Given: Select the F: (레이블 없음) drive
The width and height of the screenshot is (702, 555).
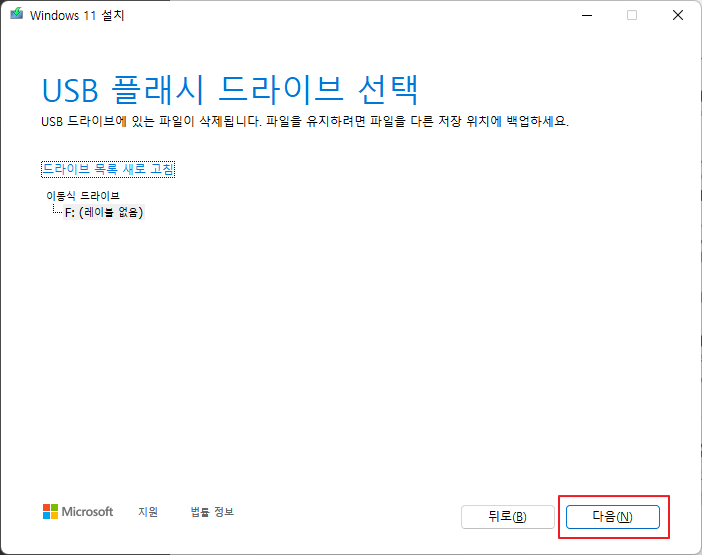Looking at the screenshot, I should point(104,212).
